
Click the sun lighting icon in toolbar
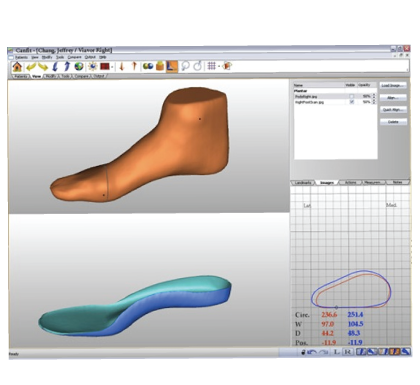[92, 66]
